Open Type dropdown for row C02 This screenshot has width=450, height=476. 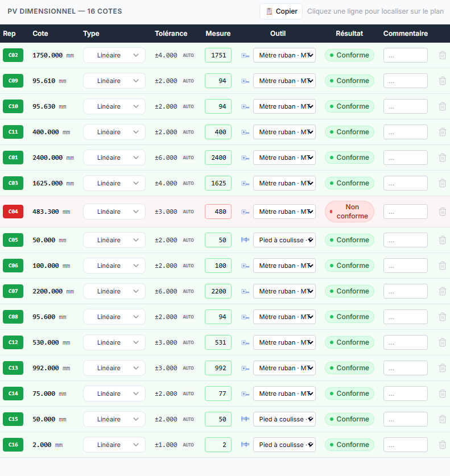[x=114, y=55]
